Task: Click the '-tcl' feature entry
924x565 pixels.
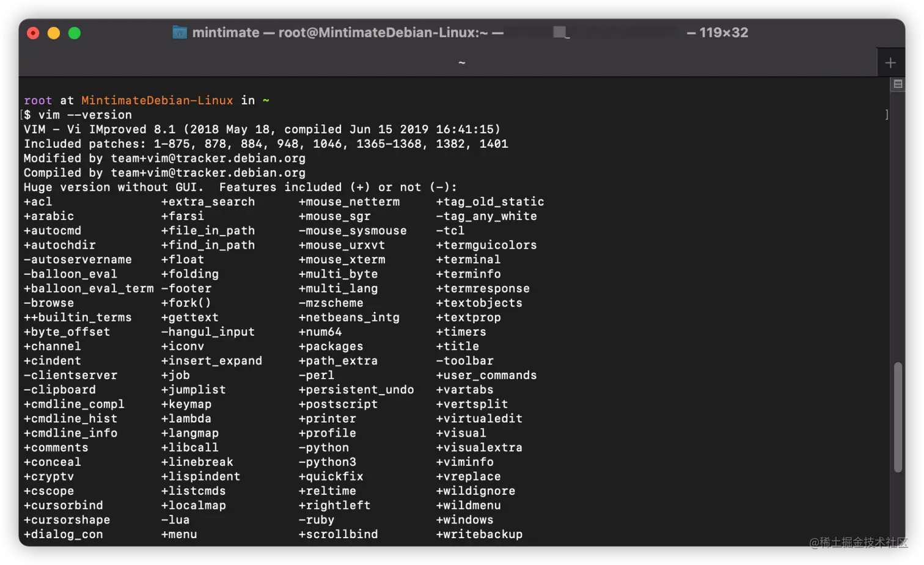Action: [450, 231]
